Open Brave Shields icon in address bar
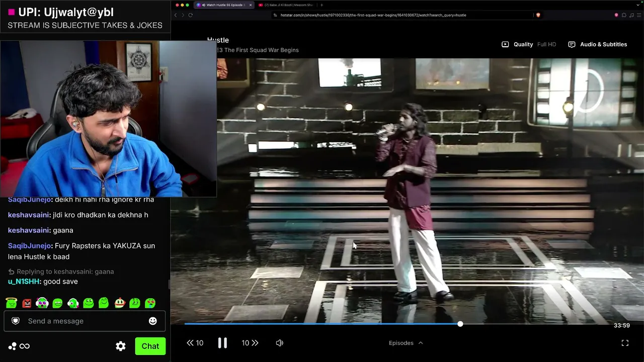Screen dimensions: 644x362 point(538,15)
